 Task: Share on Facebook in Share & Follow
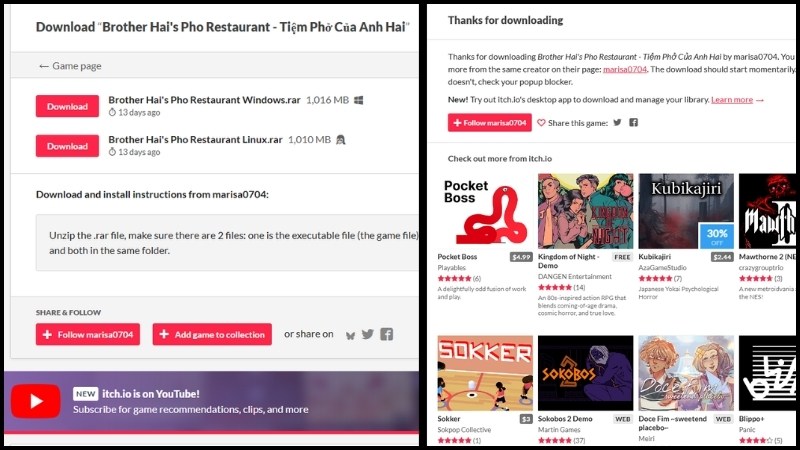(x=387, y=334)
